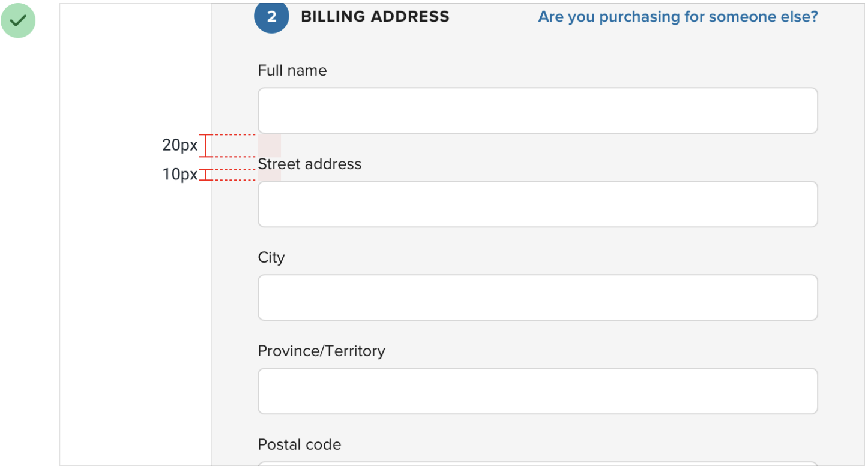
Task: Click the green checkmark icon
Action: click(x=18, y=20)
